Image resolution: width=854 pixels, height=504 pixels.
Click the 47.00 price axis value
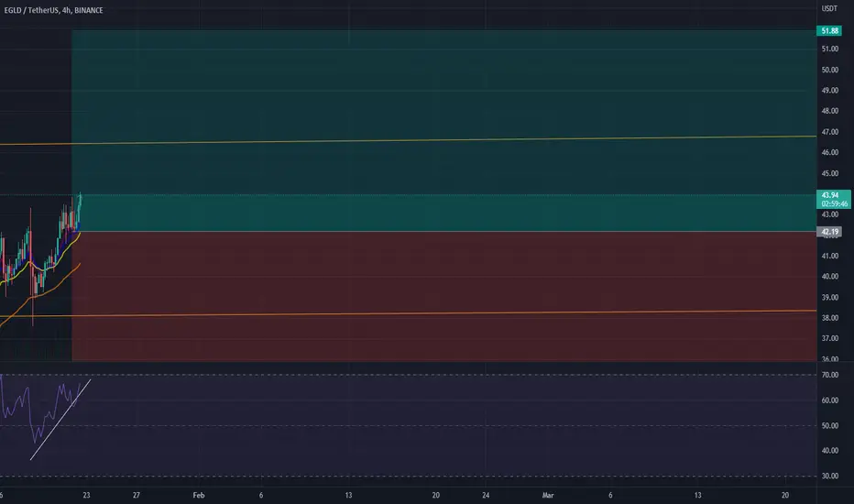(x=830, y=132)
